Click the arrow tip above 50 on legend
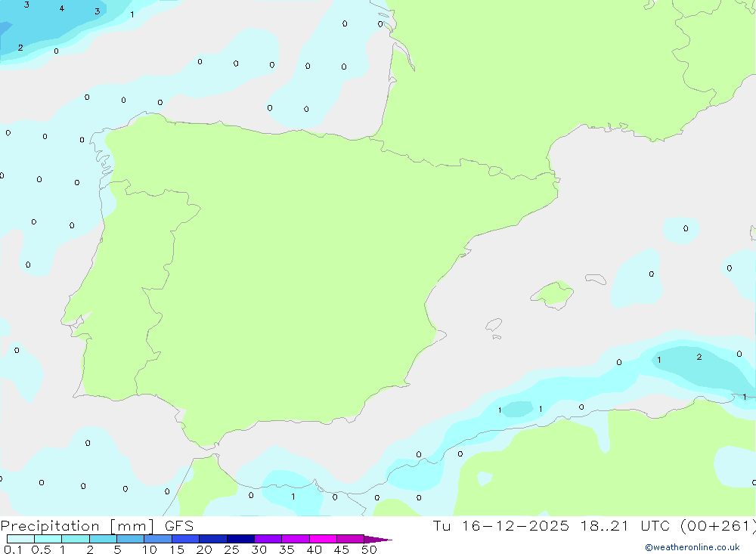The width and height of the screenshot is (756, 554). tap(378, 539)
